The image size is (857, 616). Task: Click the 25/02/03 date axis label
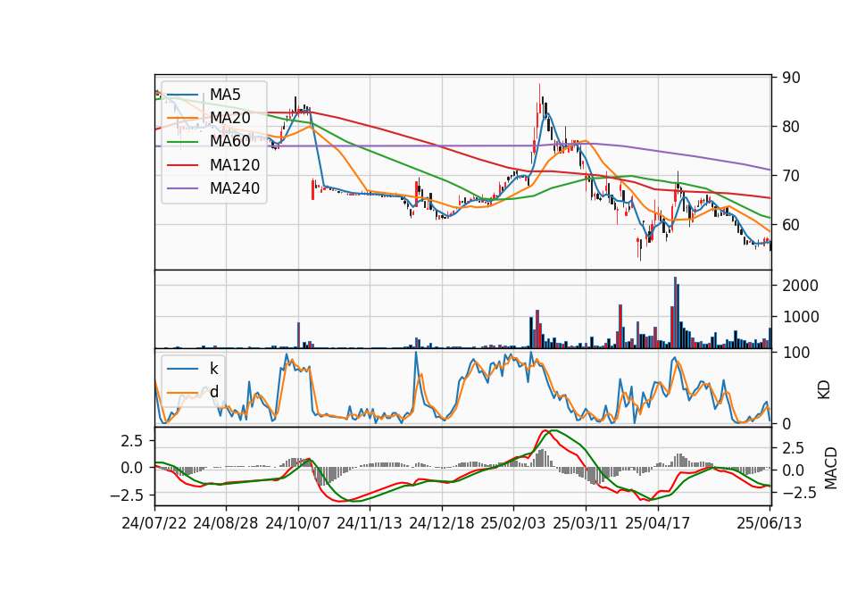[x=513, y=523]
